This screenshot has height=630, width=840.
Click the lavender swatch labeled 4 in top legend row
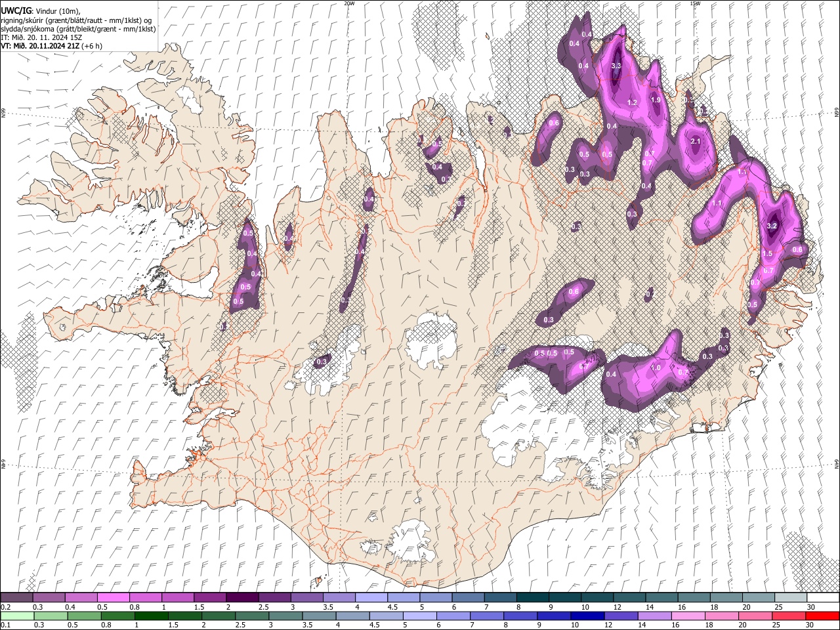click(371, 598)
